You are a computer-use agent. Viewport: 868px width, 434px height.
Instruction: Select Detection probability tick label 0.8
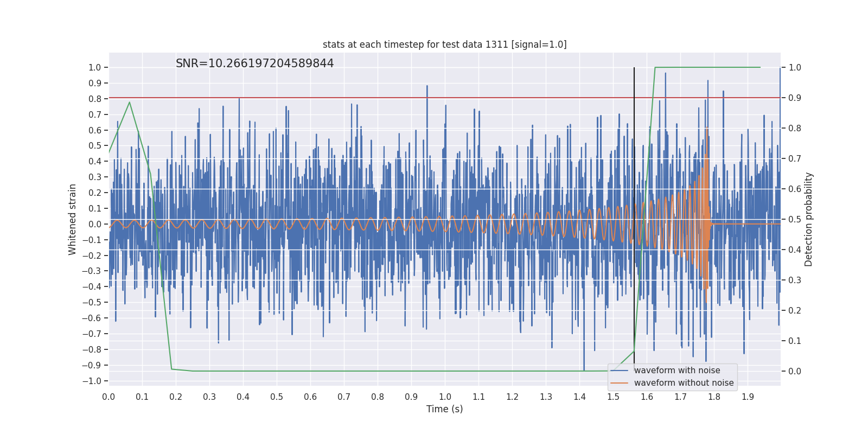795,129
